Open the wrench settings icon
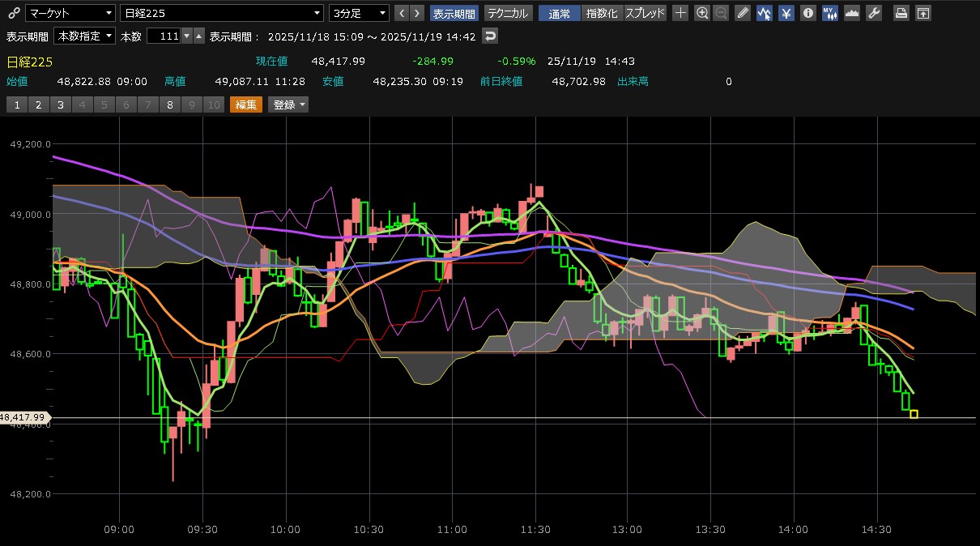The height and width of the screenshot is (546, 980). pyautogui.click(x=874, y=13)
